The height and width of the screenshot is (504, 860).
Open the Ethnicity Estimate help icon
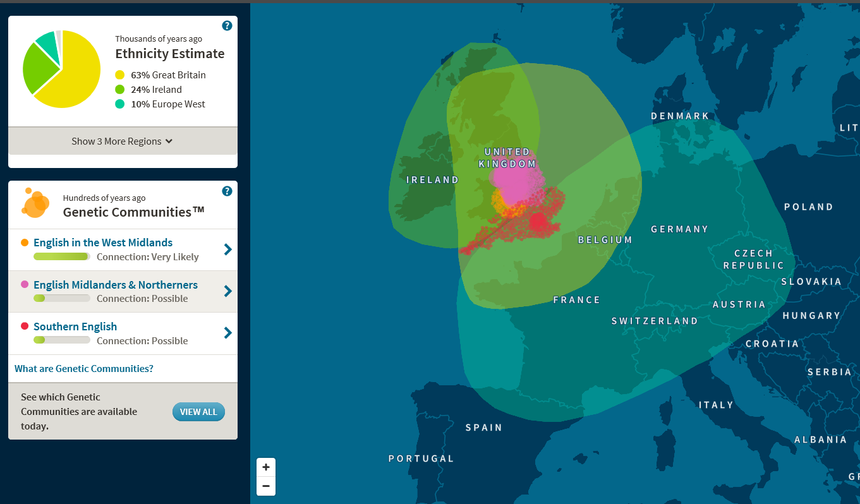[227, 25]
